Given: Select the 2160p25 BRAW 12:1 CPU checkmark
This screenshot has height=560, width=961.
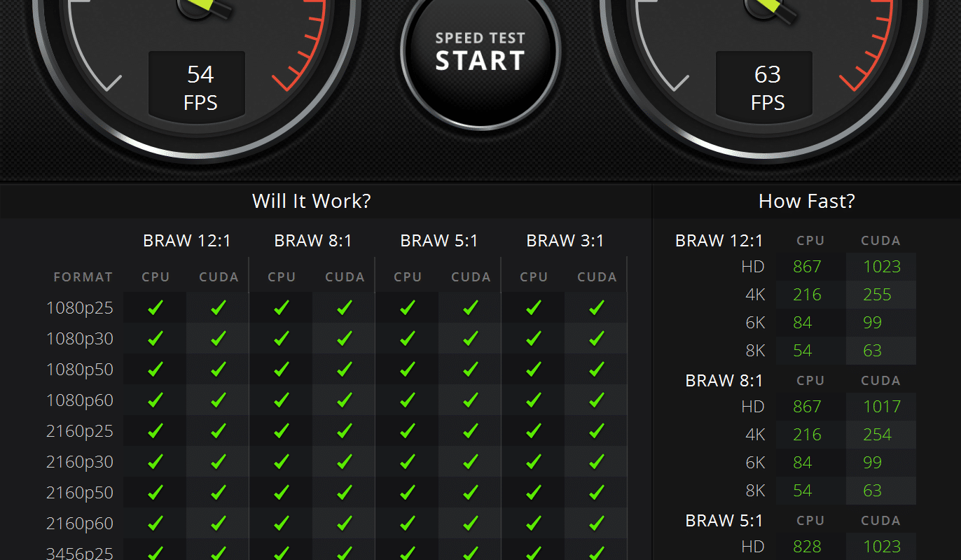Looking at the screenshot, I should pyautogui.click(x=155, y=430).
